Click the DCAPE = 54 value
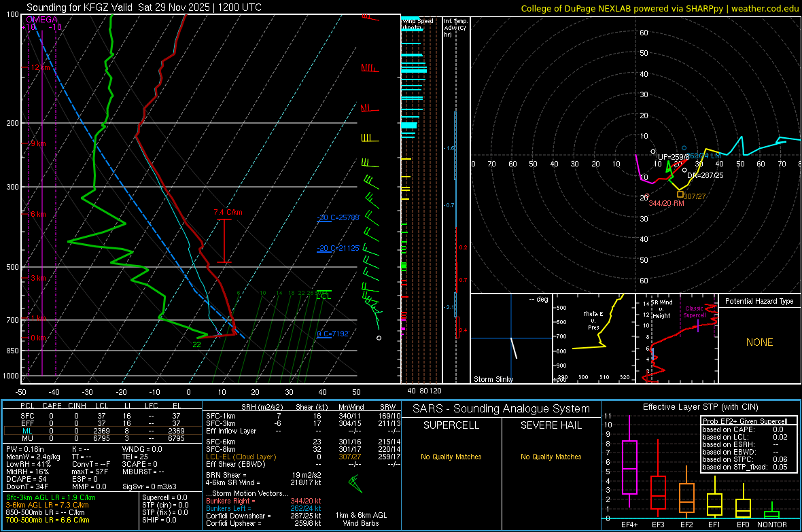This screenshot has width=802, height=532. (x=26, y=479)
